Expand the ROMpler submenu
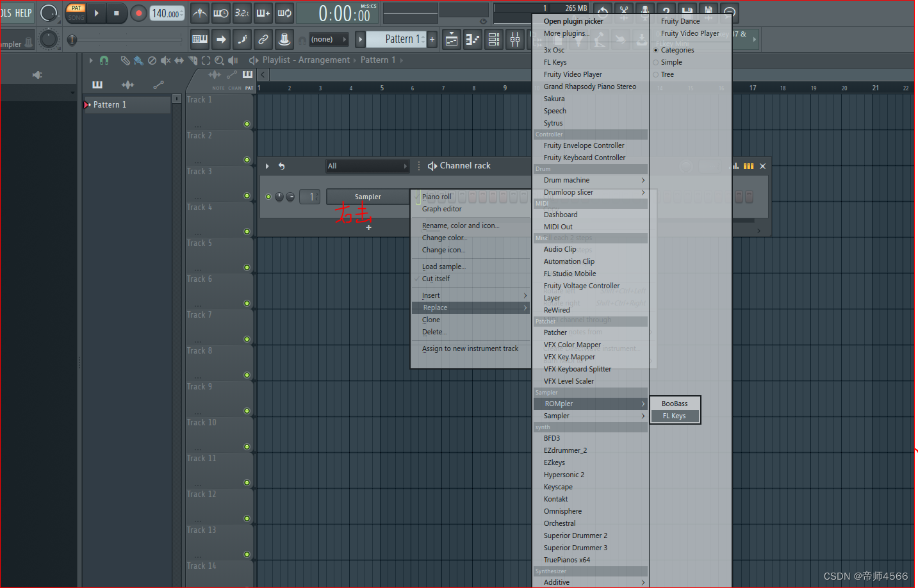 coord(590,404)
